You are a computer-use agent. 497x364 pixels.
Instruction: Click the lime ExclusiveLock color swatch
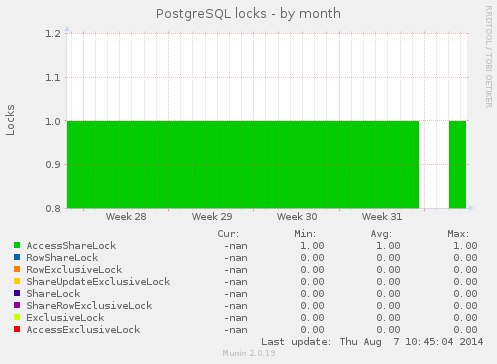17,317
